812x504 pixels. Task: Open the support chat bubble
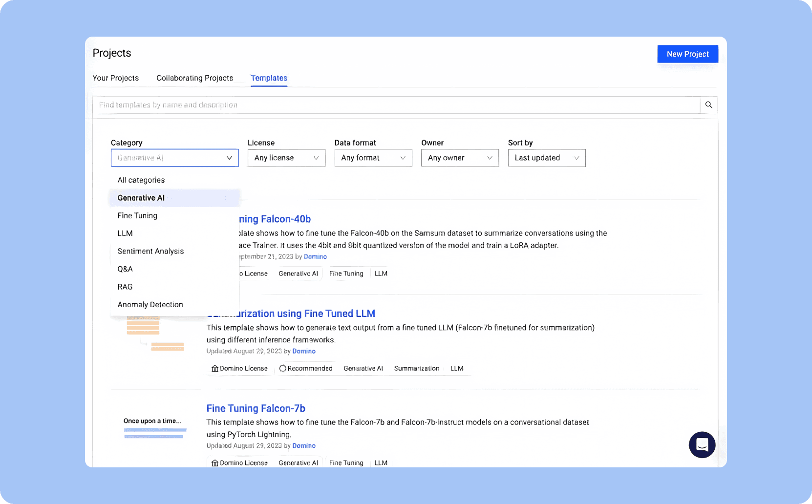[702, 445]
